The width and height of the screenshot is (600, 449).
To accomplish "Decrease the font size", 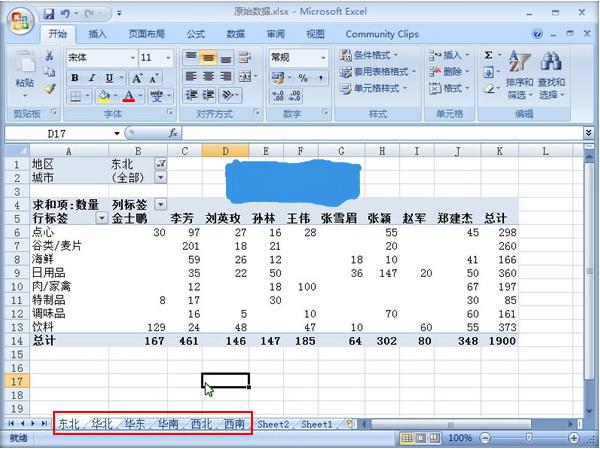I will [x=154, y=78].
